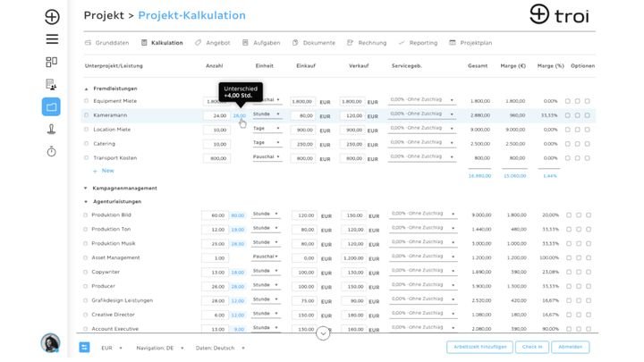Tick the Catering row checkbox
The image size is (644, 362).
click(86, 144)
